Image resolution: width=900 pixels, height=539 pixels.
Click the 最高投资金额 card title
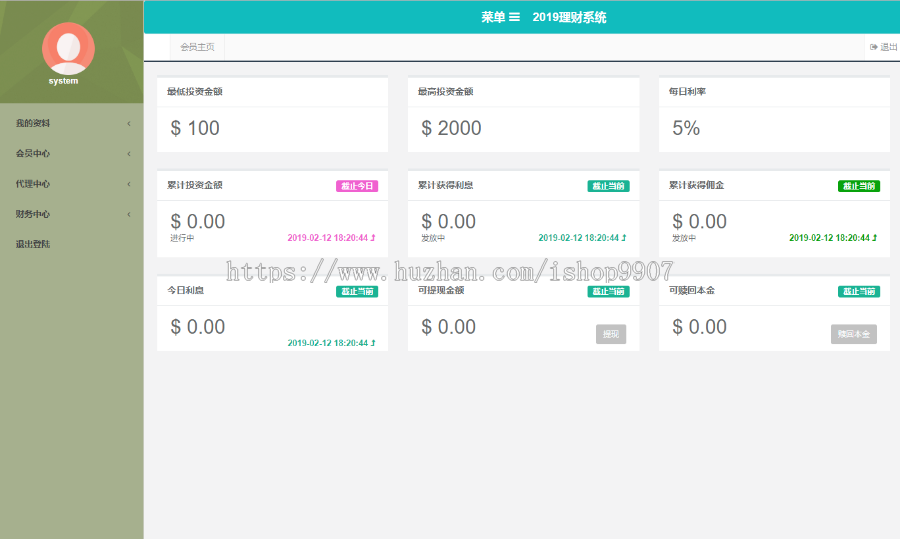point(445,91)
